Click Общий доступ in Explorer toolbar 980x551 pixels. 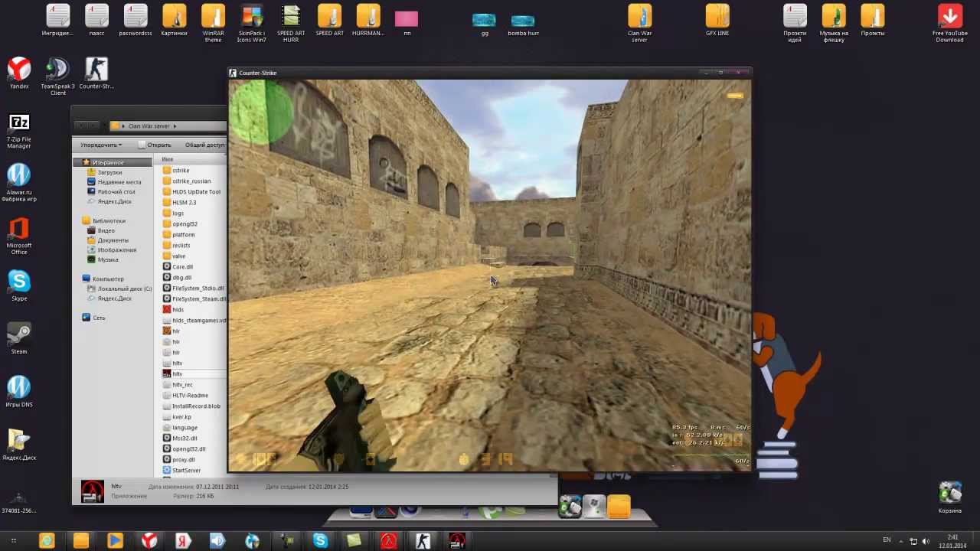pos(204,145)
